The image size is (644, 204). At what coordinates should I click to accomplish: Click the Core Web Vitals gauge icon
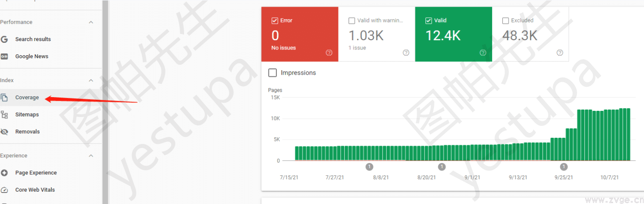coord(4,190)
